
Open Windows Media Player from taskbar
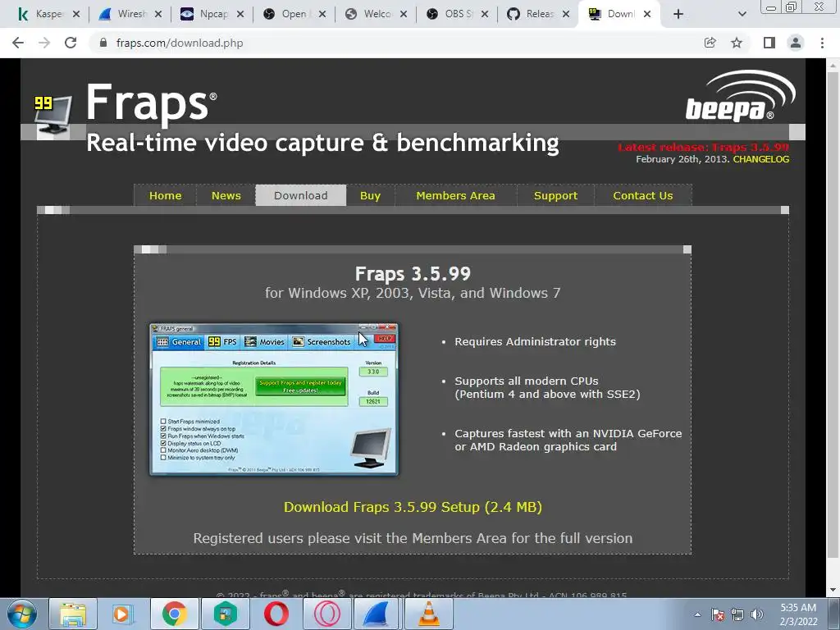click(122, 614)
